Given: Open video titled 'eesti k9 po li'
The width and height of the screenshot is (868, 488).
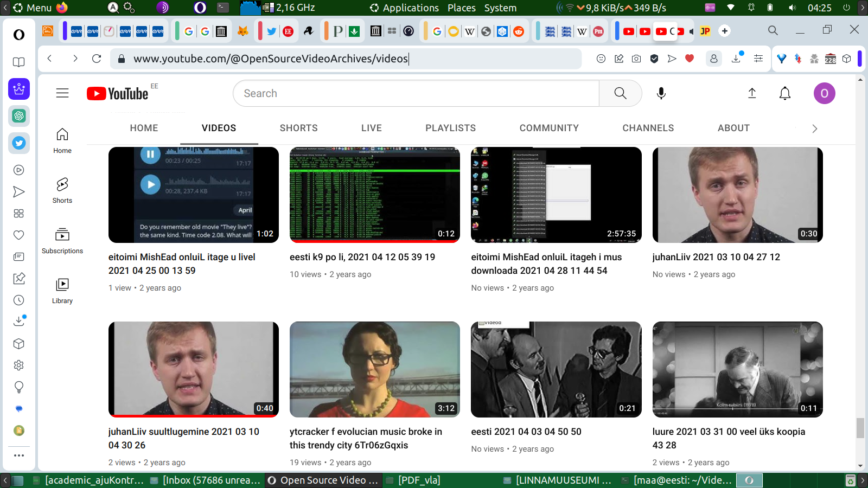Looking at the screenshot, I should coord(362,257).
